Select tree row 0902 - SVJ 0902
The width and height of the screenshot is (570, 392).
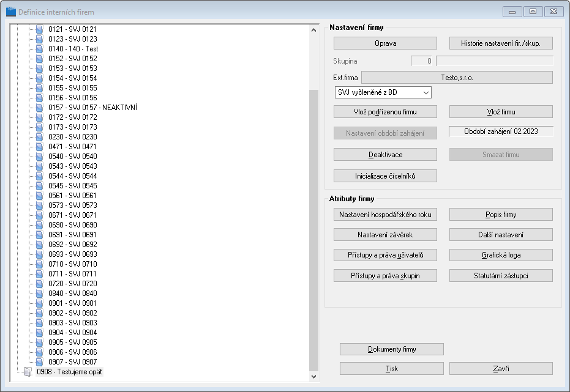pos(73,313)
